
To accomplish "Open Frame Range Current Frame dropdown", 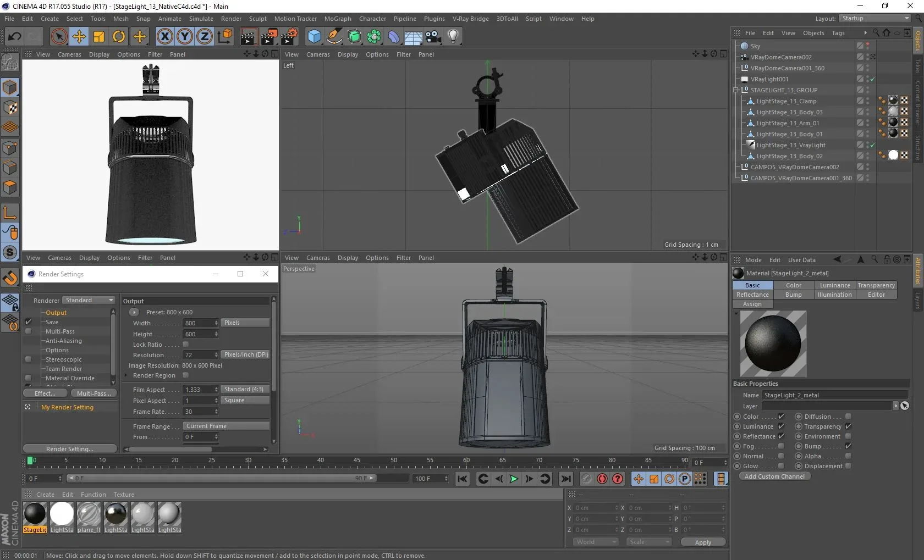I will (226, 426).
